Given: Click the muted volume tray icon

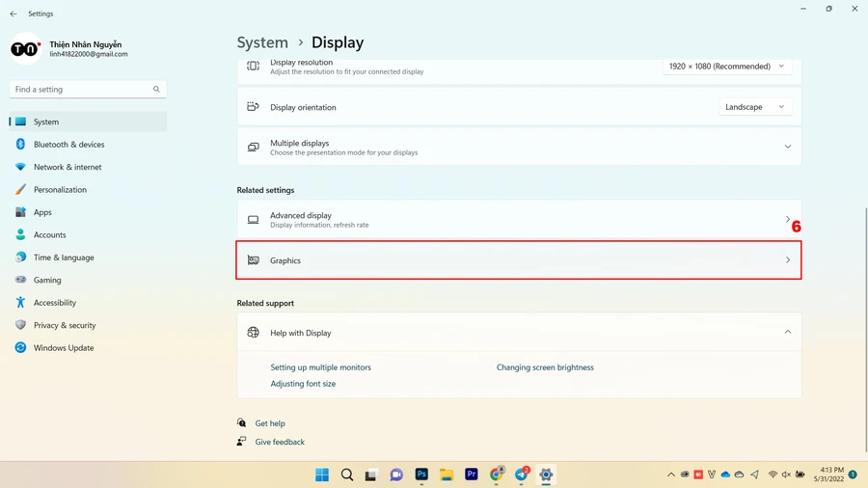Looking at the screenshot, I should (x=786, y=474).
